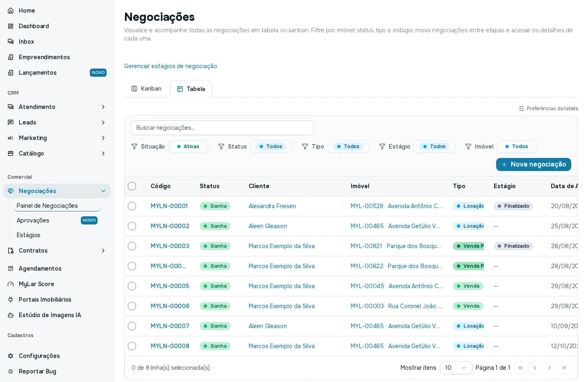Viewport: 588px width, 382px height.
Task: Click the Configurações gear icon
Action: pos(11,356)
